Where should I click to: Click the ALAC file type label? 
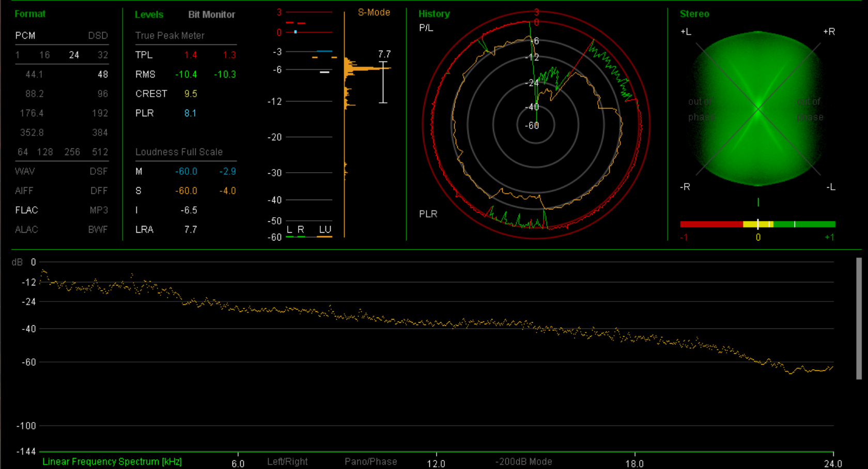(x=26, y=230)
